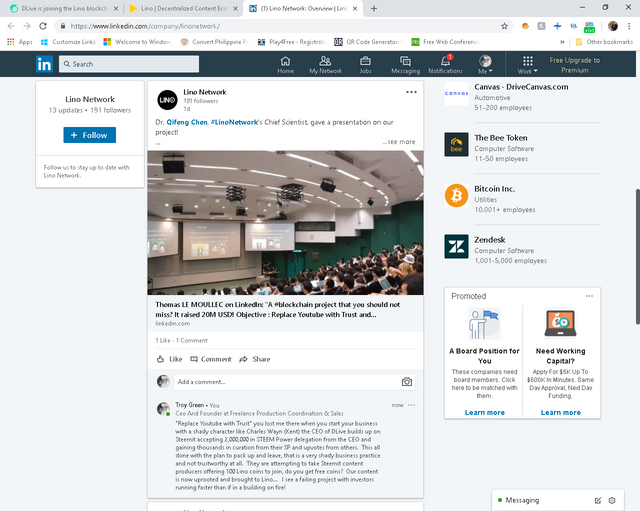View Notifications bell
The width and height of the screenshot is (640, 511).
[x=445, y=65]
